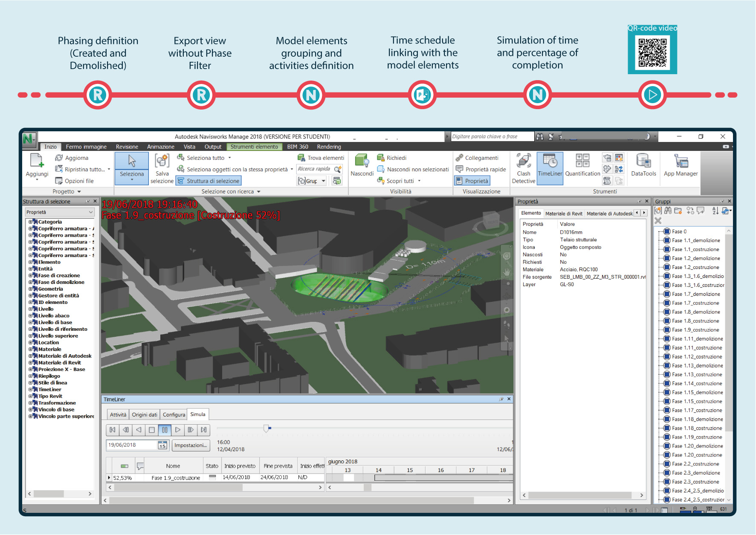Expand the Scopri tutti dropdown

click(x=419, y=181)
